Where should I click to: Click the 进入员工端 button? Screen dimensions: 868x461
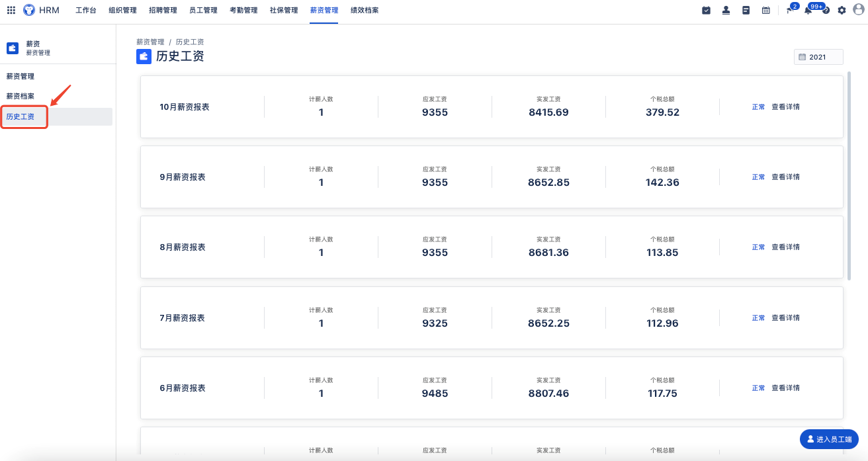(x=830, y=439)
